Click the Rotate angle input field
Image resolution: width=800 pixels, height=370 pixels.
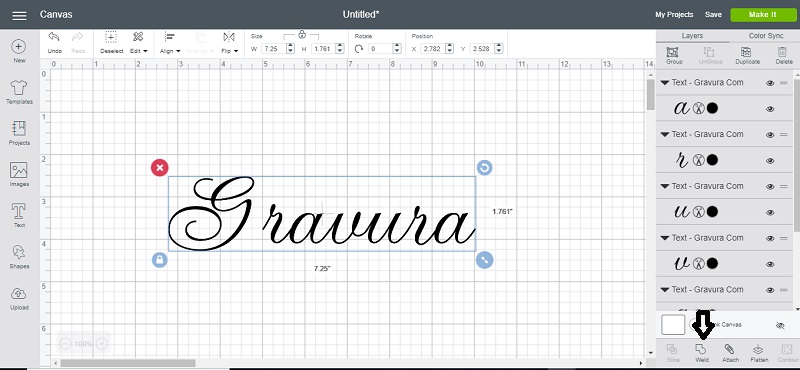click(x=380, y=49)
